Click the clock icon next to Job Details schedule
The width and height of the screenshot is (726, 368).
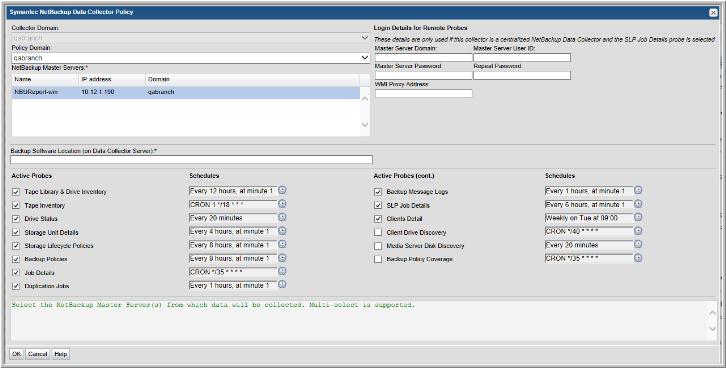coord(282,271)
